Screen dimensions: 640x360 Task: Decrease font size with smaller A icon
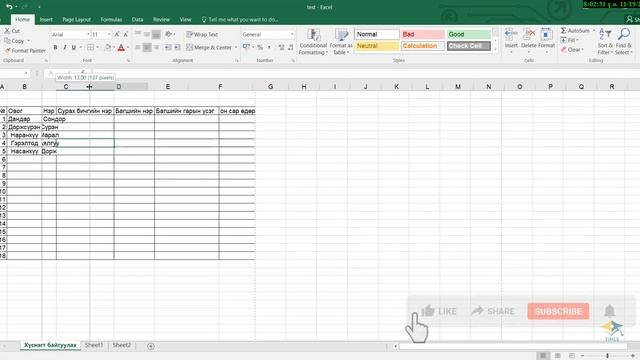click(x=126, y=35)
